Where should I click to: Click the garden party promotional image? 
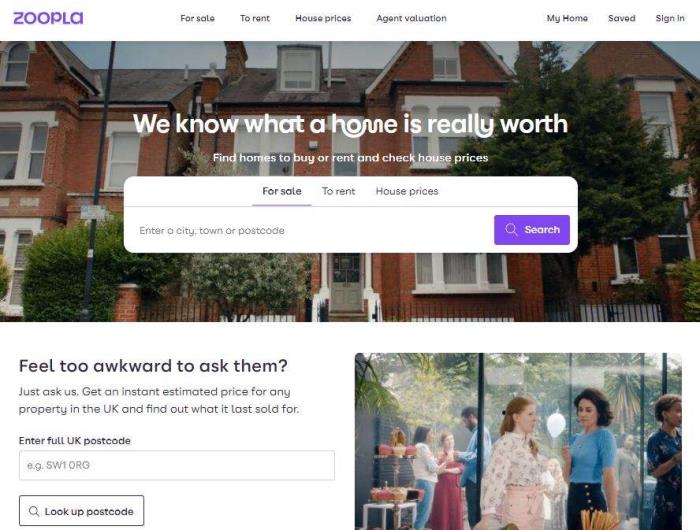[x=518, y=442]
